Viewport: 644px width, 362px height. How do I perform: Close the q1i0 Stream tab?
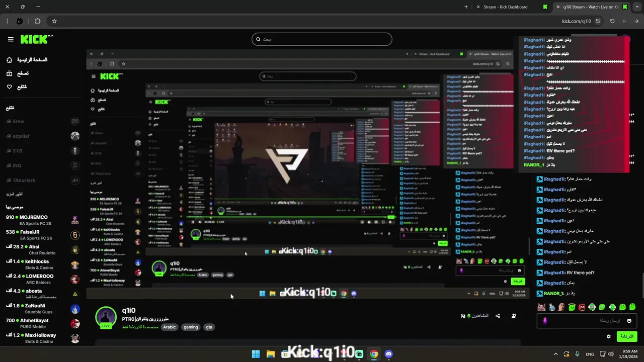pyautogui.click(x=558, y=7)
